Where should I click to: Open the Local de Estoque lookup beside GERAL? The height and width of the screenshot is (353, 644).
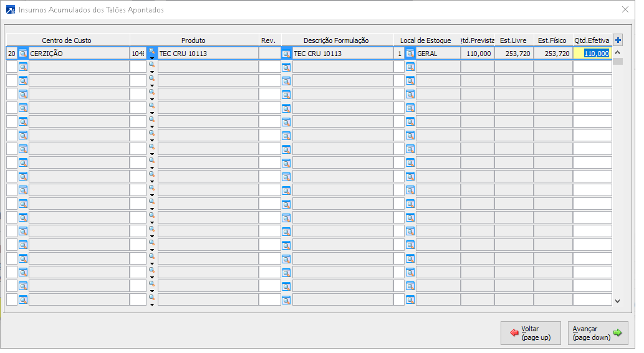tap(410, 54)
